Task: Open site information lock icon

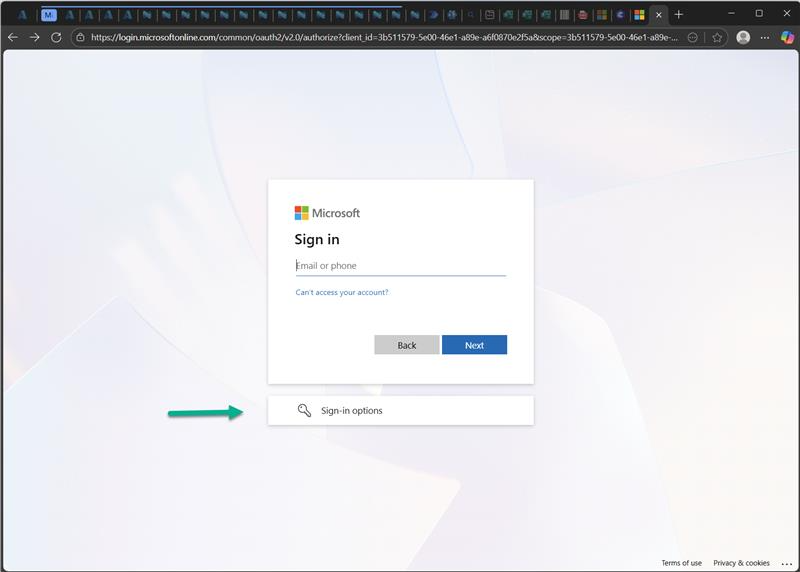Action: tap(80, 37)
